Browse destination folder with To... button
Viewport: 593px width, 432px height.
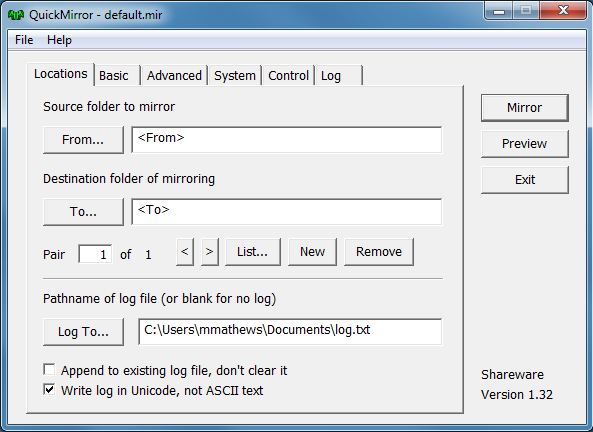tap(83, 212)
